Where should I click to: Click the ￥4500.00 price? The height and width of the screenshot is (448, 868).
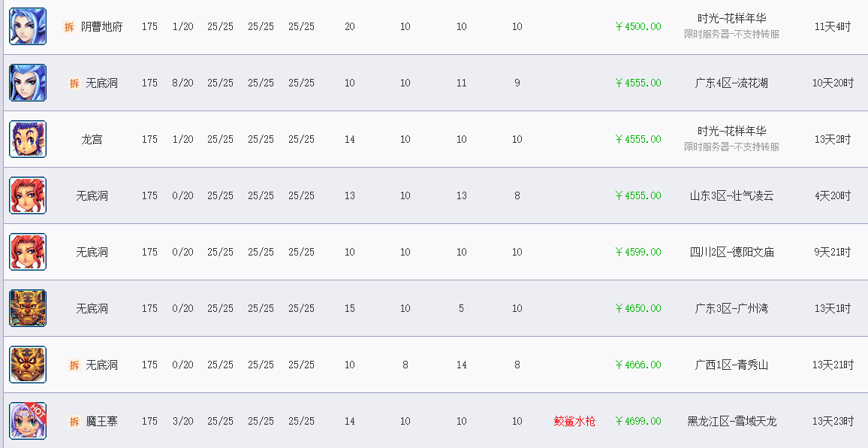coord(637,26)
